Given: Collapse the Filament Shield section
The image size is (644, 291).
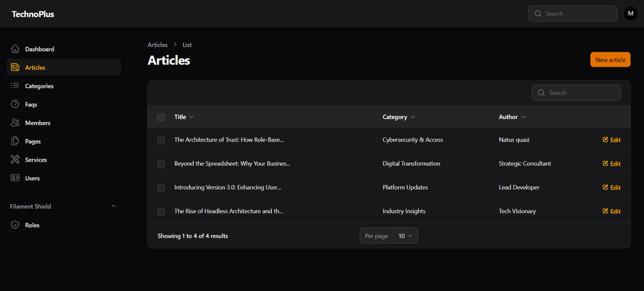Looking at the screenshot, I should coord(114,206).
